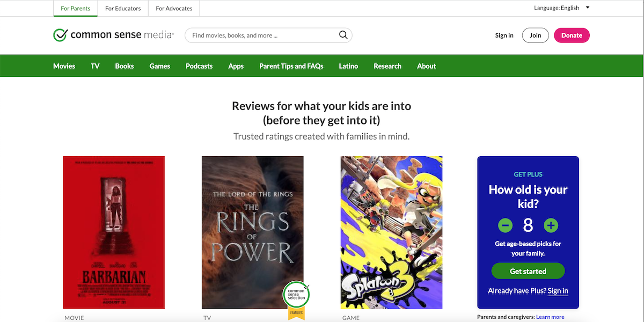Viewport: 644px width, 322px height.
Task: Click the green Get started button
Action: (x=528, y=271)
